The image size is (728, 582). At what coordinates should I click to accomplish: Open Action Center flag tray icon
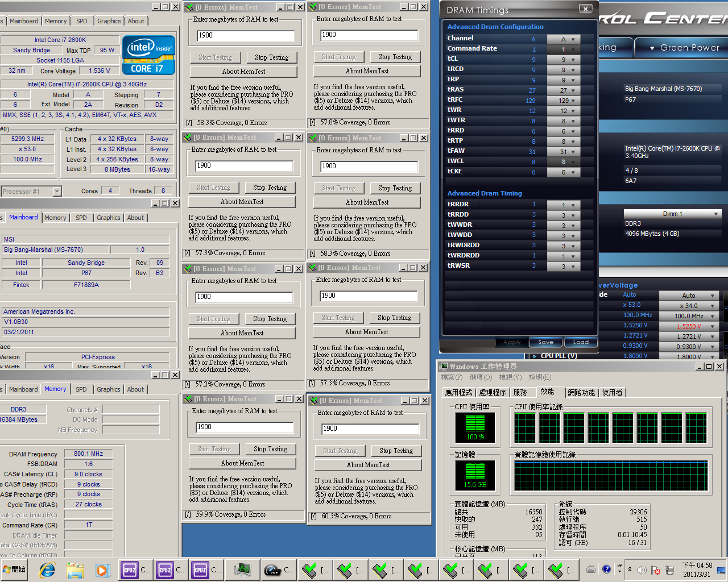(x=656, y=569)
